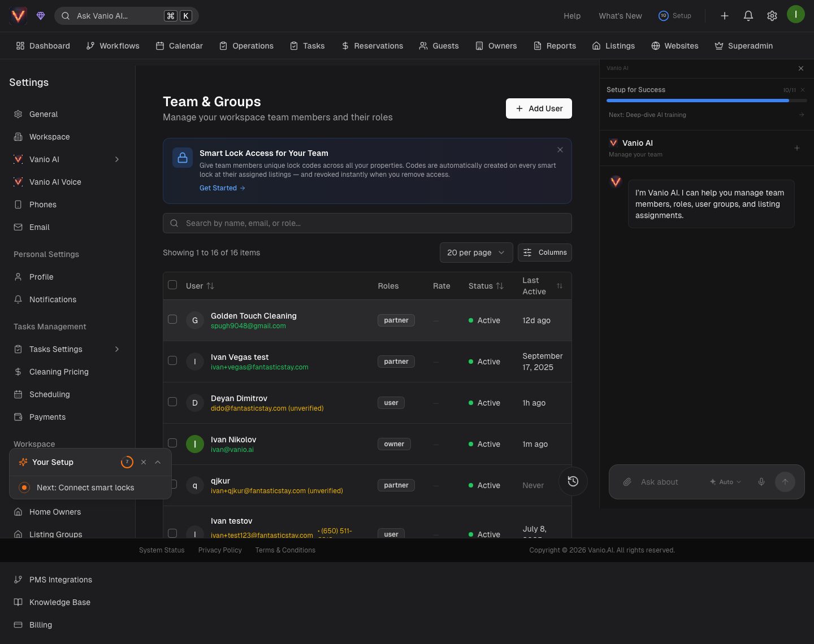Collapse the Your Setup panel chevron
The image size is (814, 644).
[x=158, y=462]
